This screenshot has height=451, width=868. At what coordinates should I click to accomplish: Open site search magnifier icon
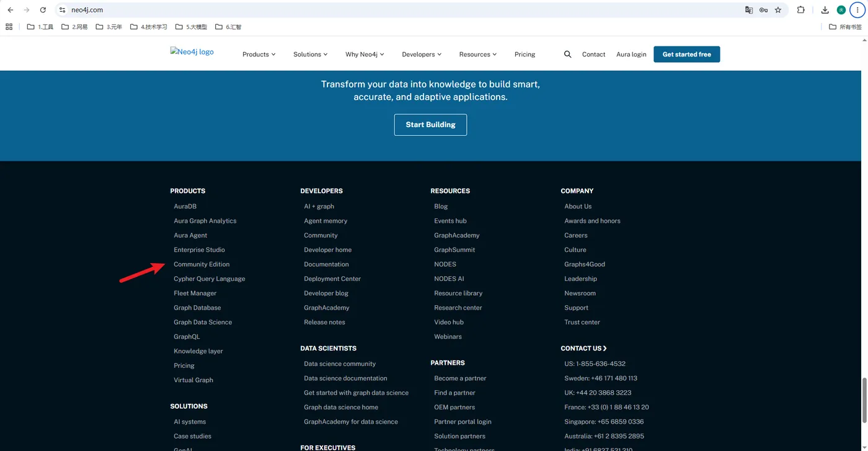coord(567,55)
